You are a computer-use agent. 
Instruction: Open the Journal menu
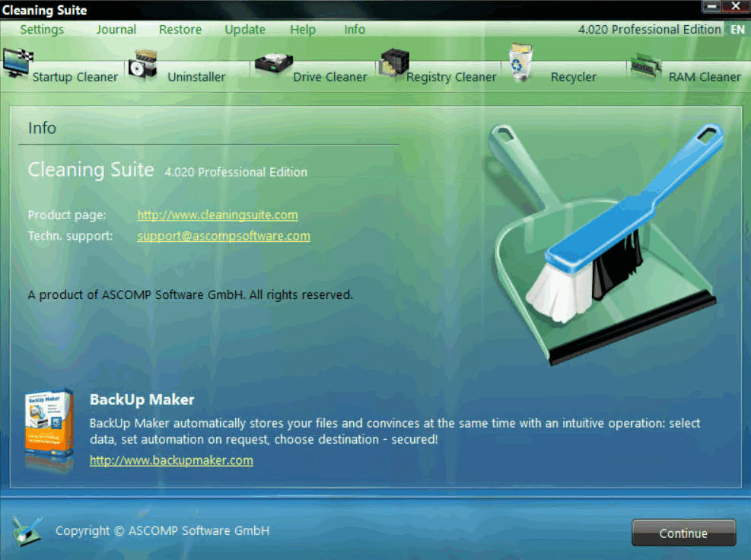(116, 30)
